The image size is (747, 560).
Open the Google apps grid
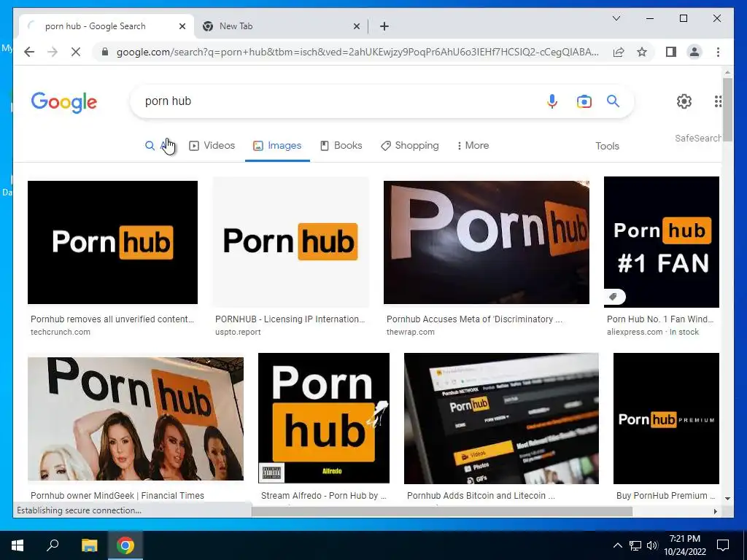tap(717, 101)
